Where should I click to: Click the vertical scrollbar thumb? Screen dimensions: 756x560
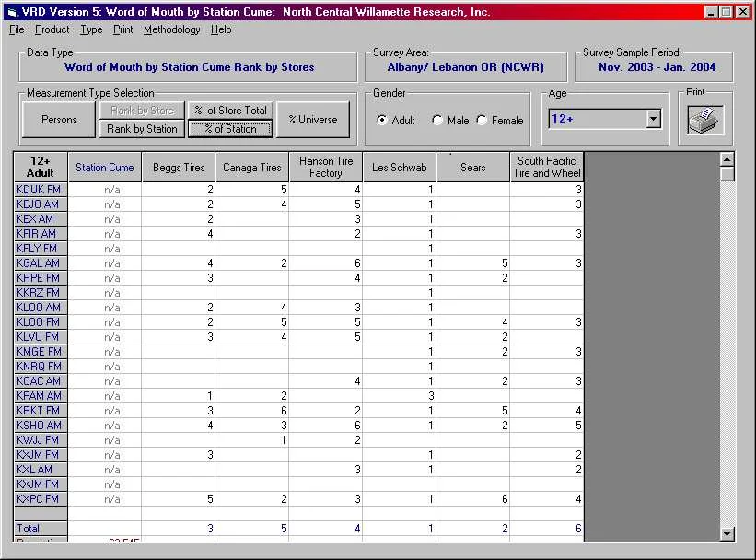(x=727, y=174)
